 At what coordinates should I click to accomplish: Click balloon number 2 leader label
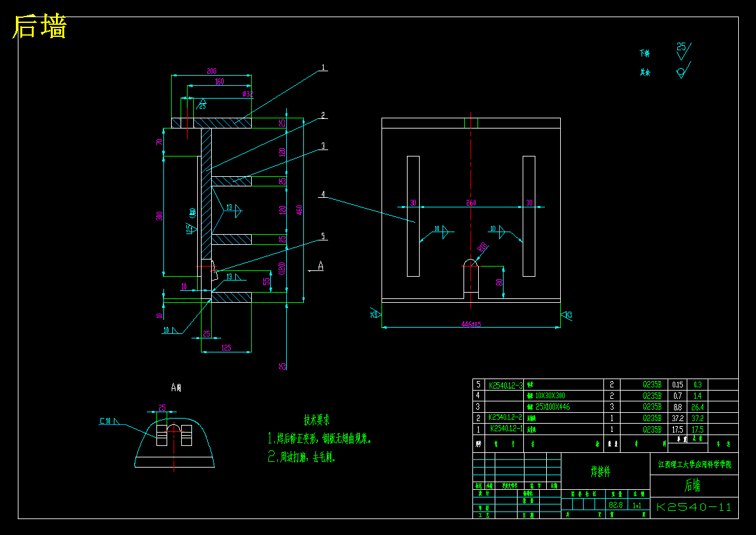pos(323,115)
